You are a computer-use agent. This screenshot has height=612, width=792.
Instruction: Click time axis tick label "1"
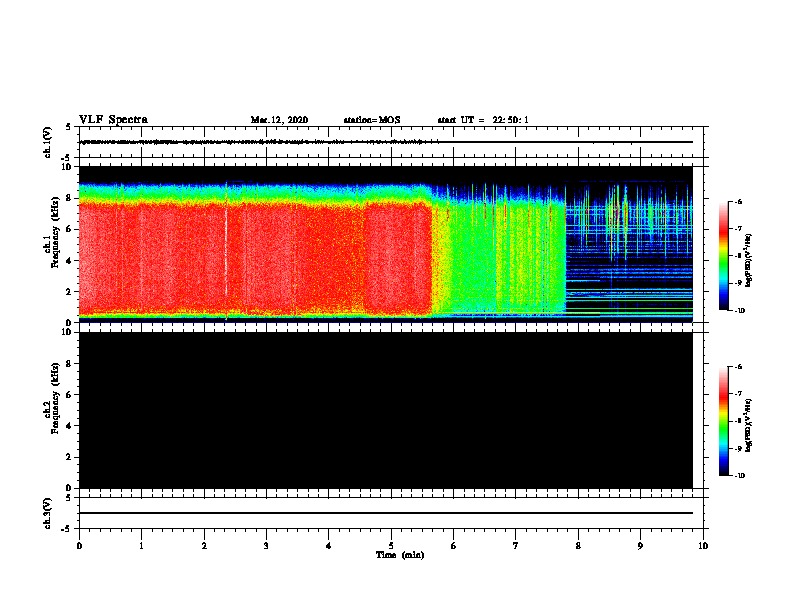point(141,546)
